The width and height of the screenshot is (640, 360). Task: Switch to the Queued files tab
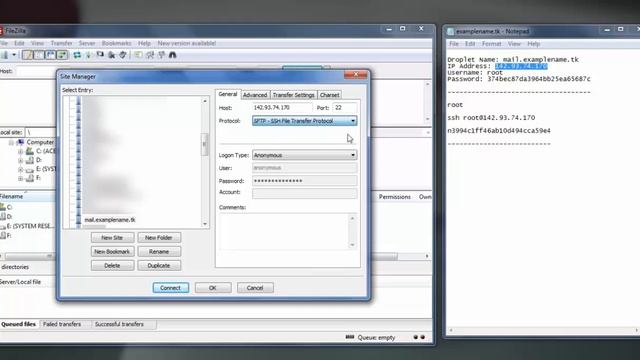coord(19,324)
